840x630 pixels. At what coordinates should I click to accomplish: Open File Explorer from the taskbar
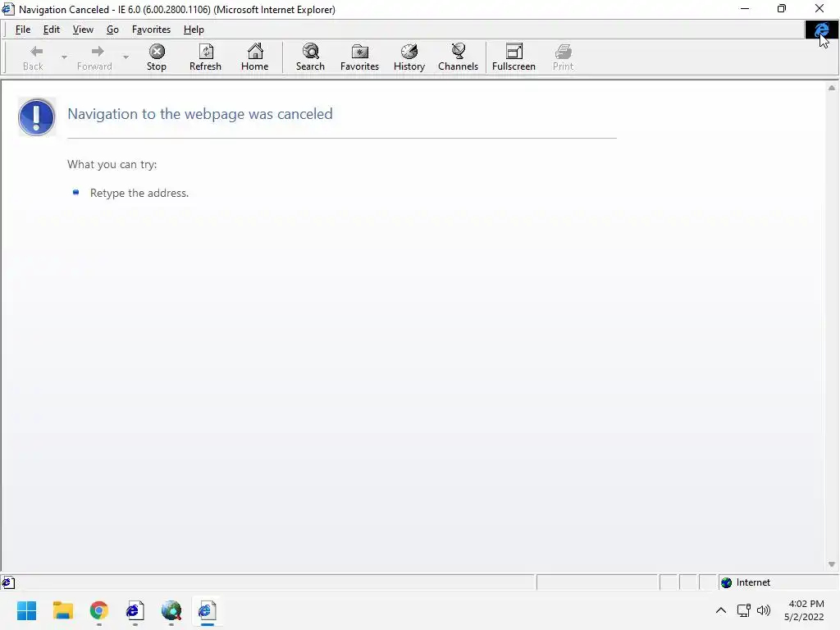pos(62,610)
